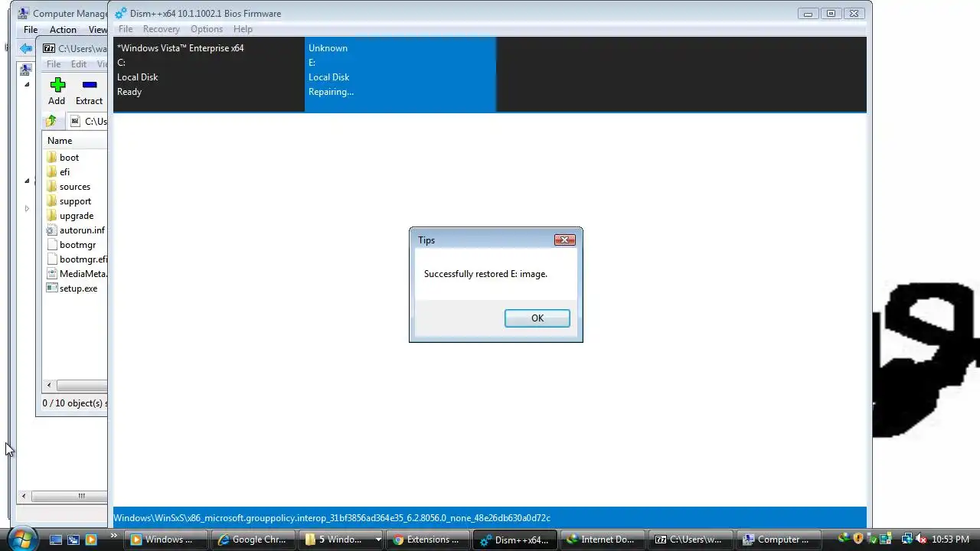Select the setup.exe file icon
This screenshot has height=551, width=980.
point(52,289)
